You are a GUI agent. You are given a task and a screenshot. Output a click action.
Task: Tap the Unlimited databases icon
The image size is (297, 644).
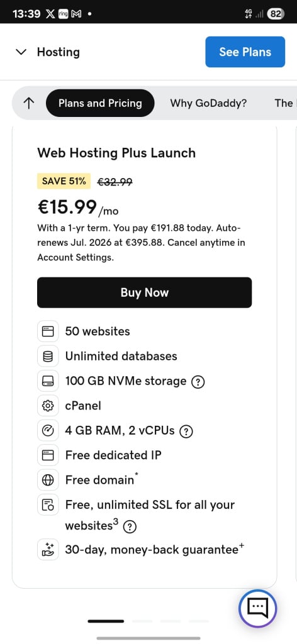(x=48, y=356)
